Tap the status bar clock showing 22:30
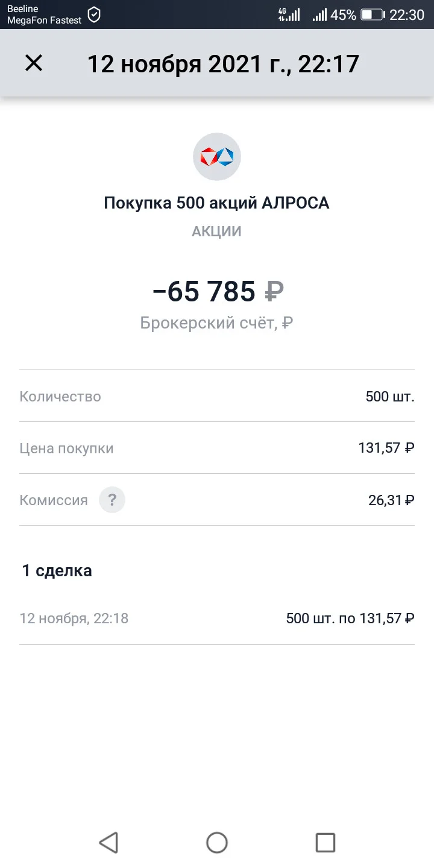Screen dimensions: 434x868 tap(407, 15)
